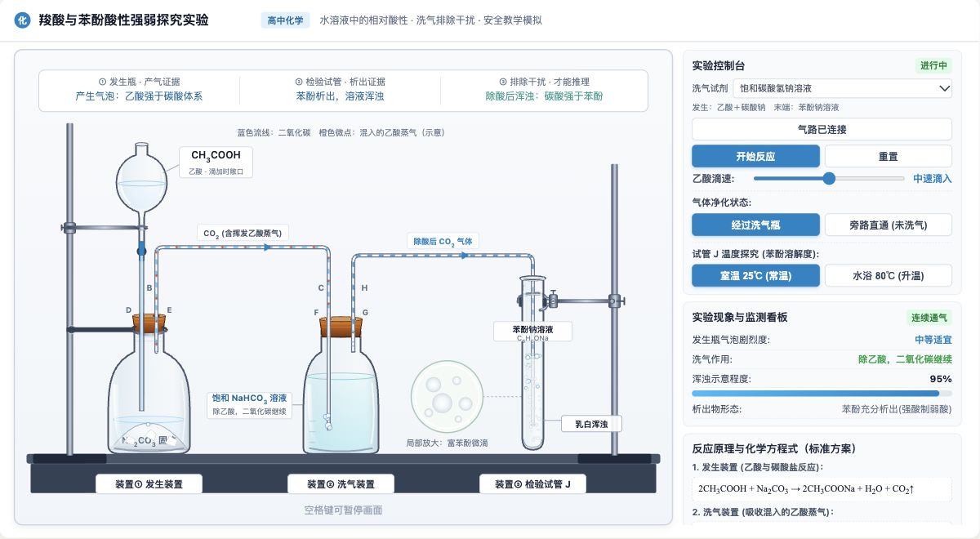The height and width of the screenshot is (539, 980).
Task: Select 经过洗气瓶 gas purification option
Action: coord(755,225)
